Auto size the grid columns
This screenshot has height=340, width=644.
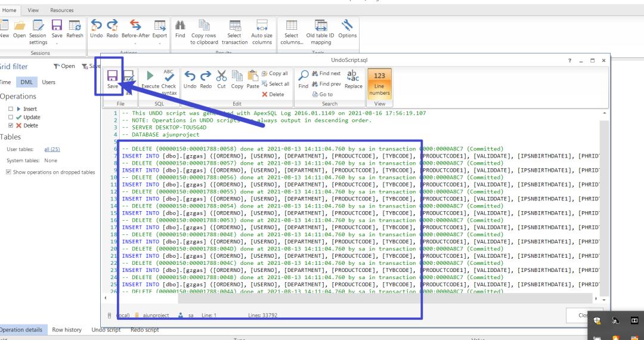click(x=262, y=32)
